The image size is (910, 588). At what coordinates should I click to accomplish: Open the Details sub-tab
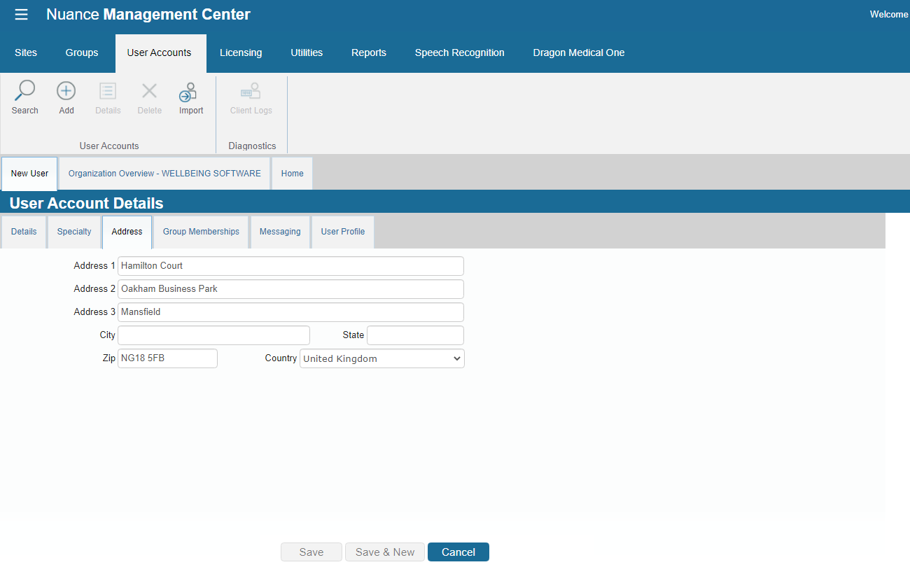(24, 232)
